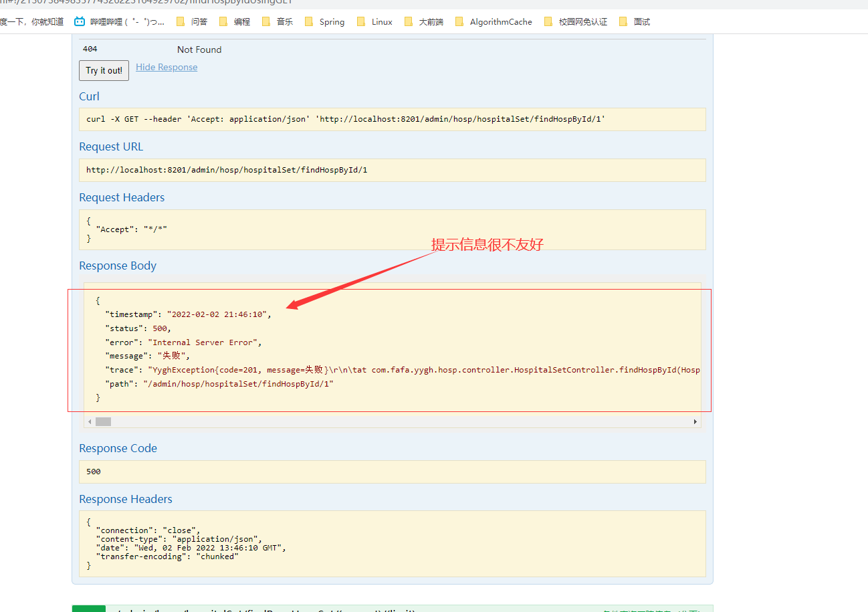Click the Response Body heading
The height and width of the screenshot is (612, 868).
[118, 266]
